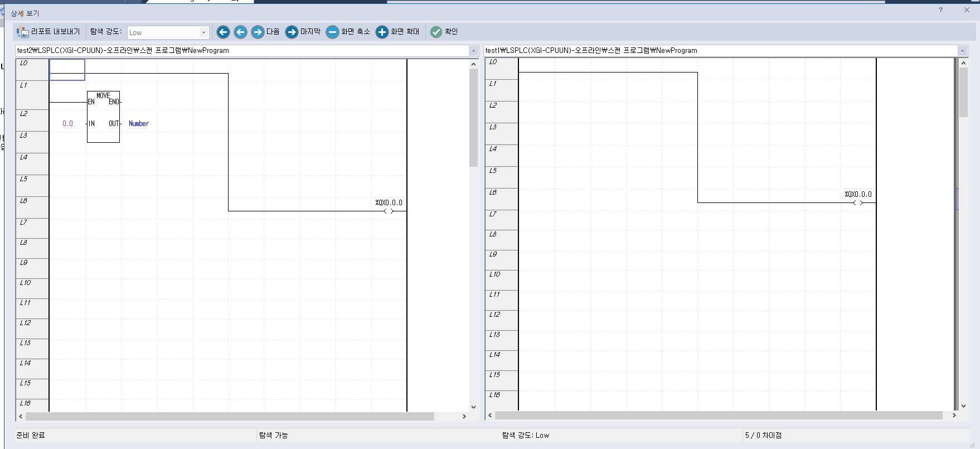
Task: Jump to the 마지막 (last) difference
Action: pyautogui.click(x=303, y=32)
